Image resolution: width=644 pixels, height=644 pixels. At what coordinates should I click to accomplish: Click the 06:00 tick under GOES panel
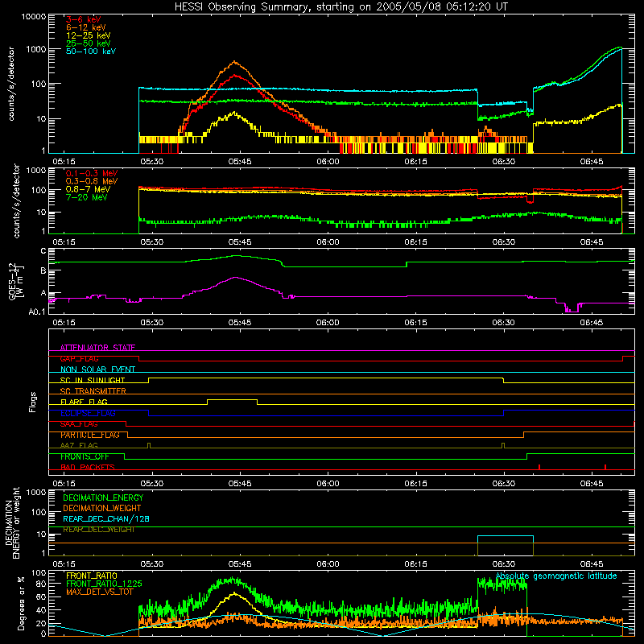pyautogui.click(x=328, y=323)
